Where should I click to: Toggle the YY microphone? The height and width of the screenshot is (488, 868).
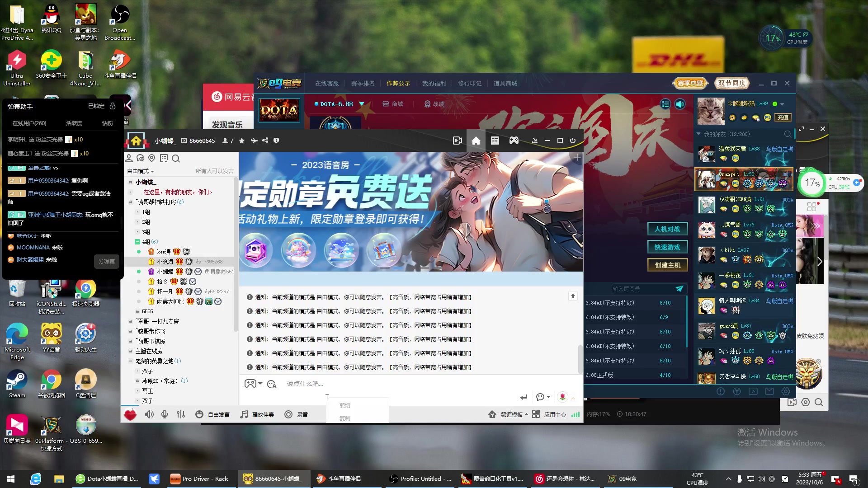click(x=165, y=414)
